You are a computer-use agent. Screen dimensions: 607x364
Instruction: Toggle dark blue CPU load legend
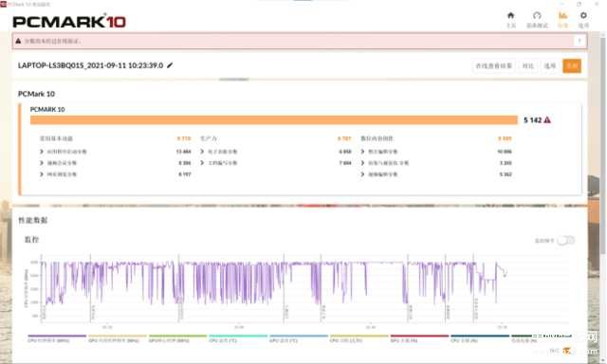click(x=480, y=338)
